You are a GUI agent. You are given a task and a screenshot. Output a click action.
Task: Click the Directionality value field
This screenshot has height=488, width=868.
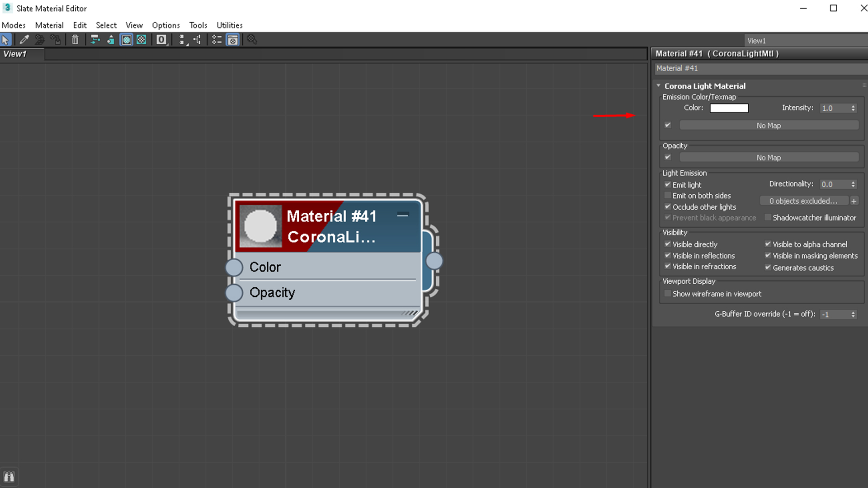point(835,184)
